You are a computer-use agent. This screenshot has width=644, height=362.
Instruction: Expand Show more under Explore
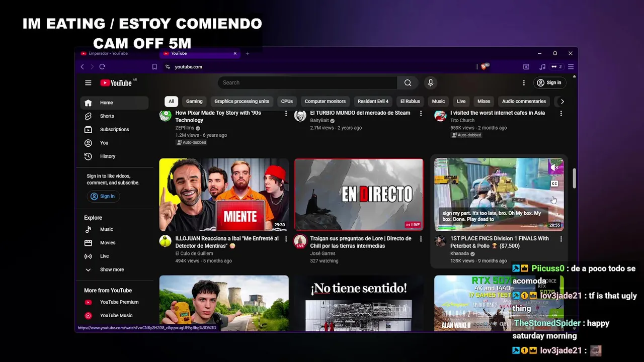pos(114,269)
